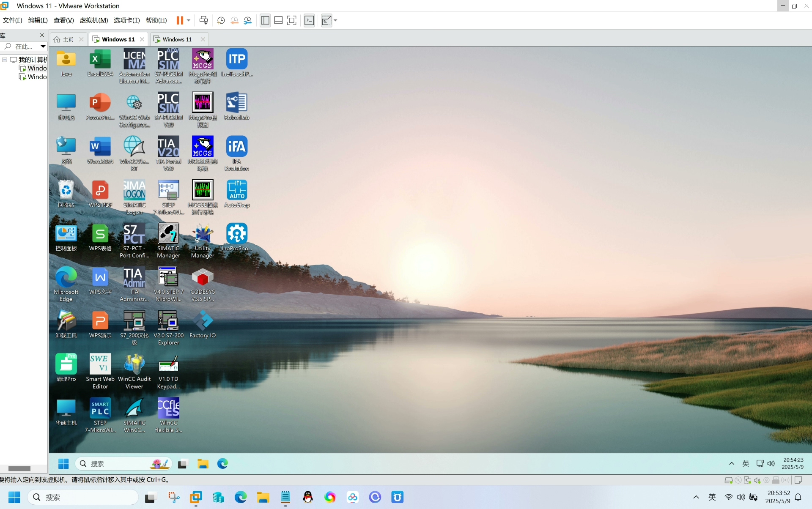Click the SIMATIC Manager desktop icon
The height and width of the screenshot is (509, 812).
click(x=168, y=241)
